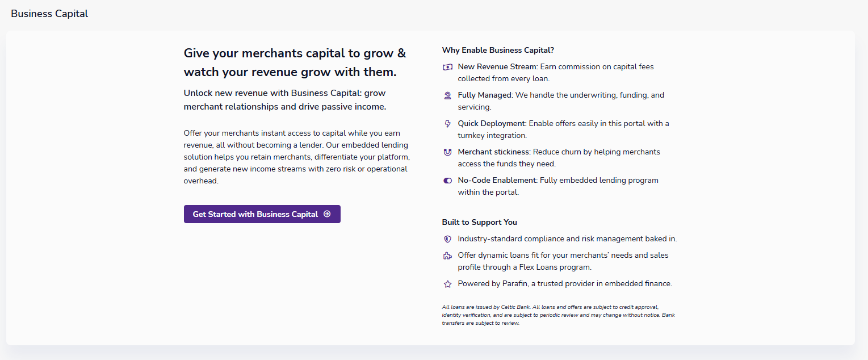Click the star icon beside Powered by Parafin
The height and width of the screenshot is (360, 868).
pos(447,284)
